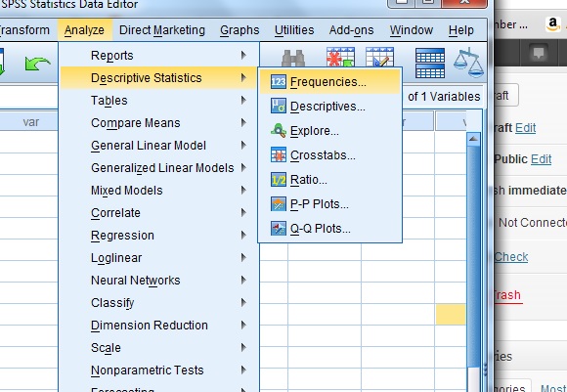Viewport: 567px width, 392px height.
Task: Open the Window menu
Action: point(412,30)
